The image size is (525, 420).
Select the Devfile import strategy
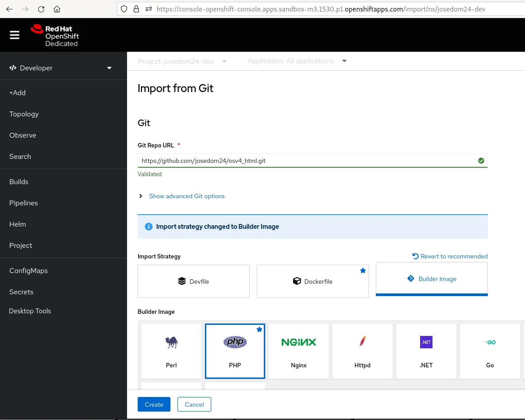click(x=193, y=281)
